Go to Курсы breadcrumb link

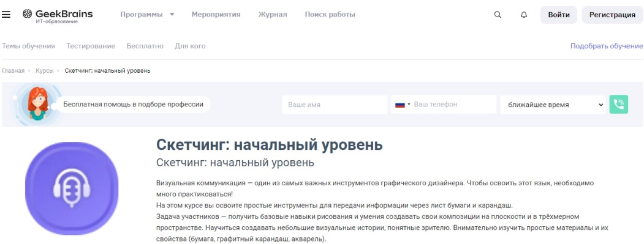pyautogui.click(x=44, y=70)
